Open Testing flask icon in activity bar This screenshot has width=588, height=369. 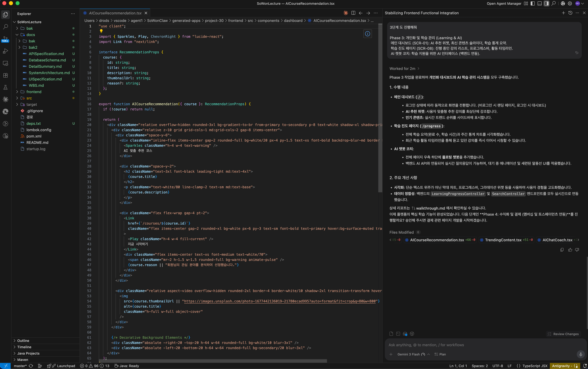click(x=5, y=87)
